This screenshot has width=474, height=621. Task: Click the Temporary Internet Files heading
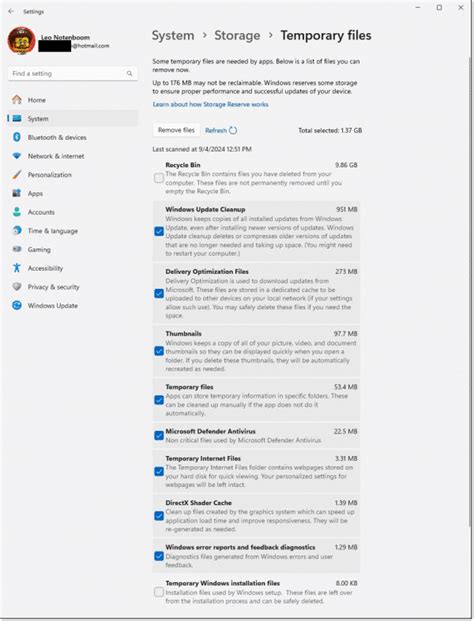click(203, 458)
